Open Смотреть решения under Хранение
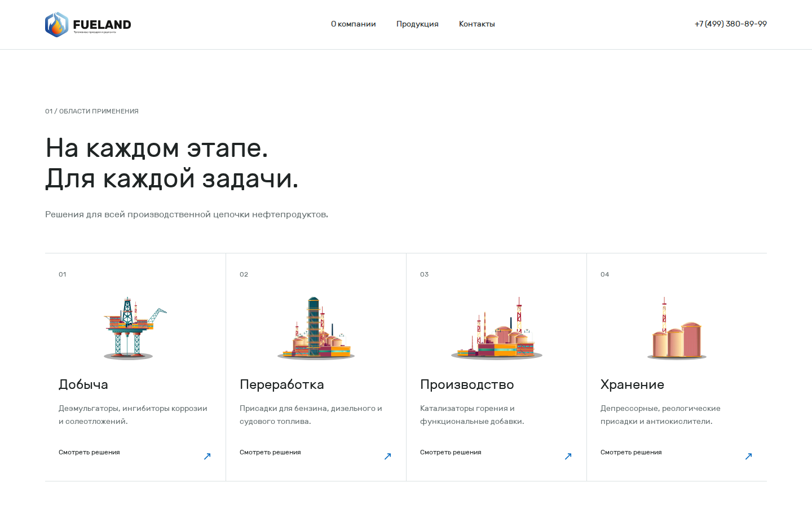Image resolution: width=812 pixels, height=508 pixels. click(x=631, y=452)
